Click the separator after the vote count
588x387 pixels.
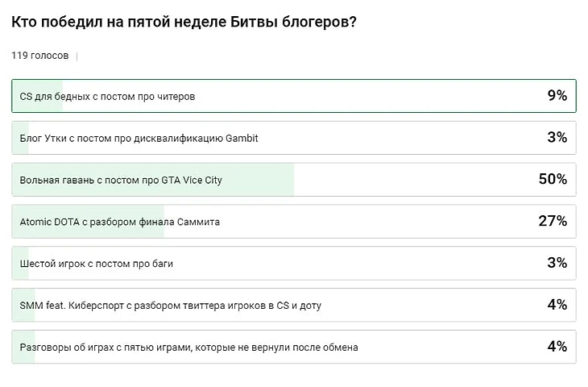[77, 56]
